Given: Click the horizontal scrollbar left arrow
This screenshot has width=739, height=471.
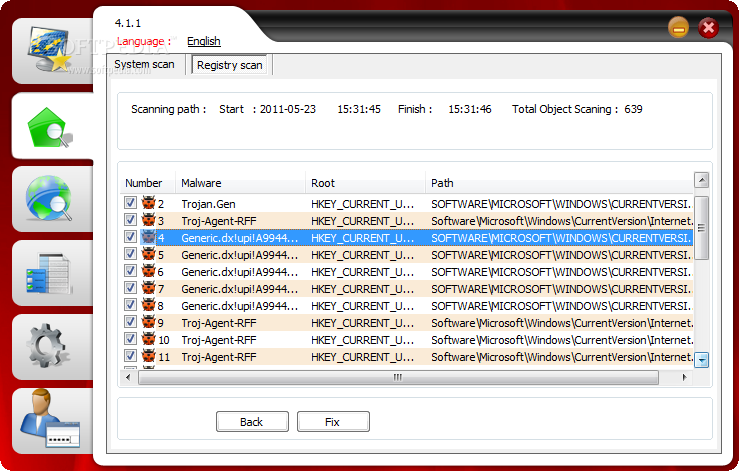Looking at the screenshot, I should [128, 377].
